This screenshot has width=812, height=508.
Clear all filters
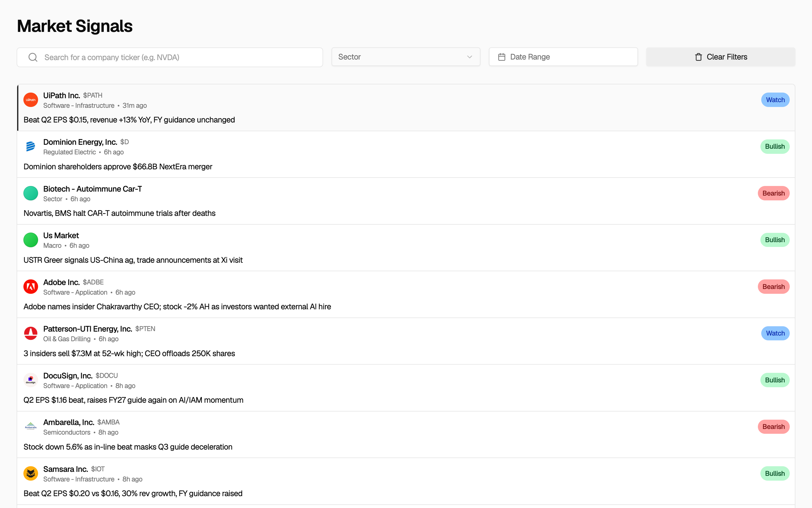[x=720, y=57]
